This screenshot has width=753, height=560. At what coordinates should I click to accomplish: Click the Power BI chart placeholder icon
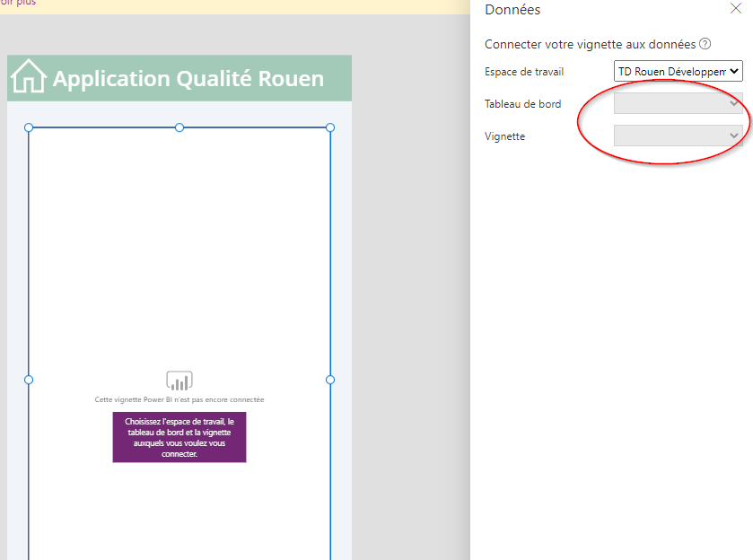click(x=179, y=381)
